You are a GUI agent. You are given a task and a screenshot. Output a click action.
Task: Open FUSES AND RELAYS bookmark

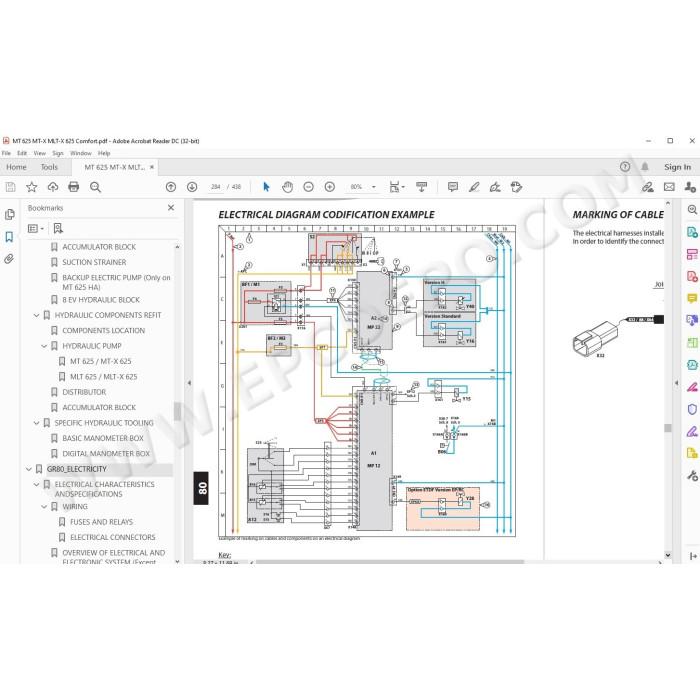tap(101, 522)
